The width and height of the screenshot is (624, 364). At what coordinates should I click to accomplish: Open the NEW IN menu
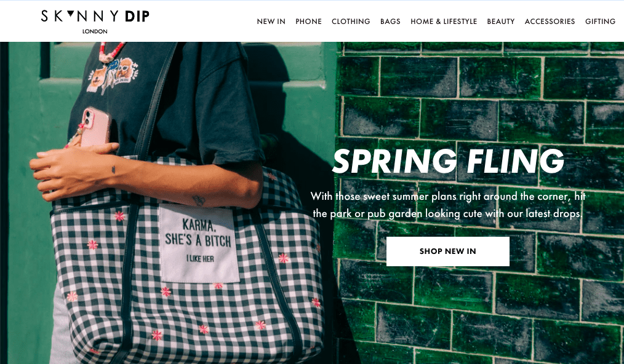(271, 22)
